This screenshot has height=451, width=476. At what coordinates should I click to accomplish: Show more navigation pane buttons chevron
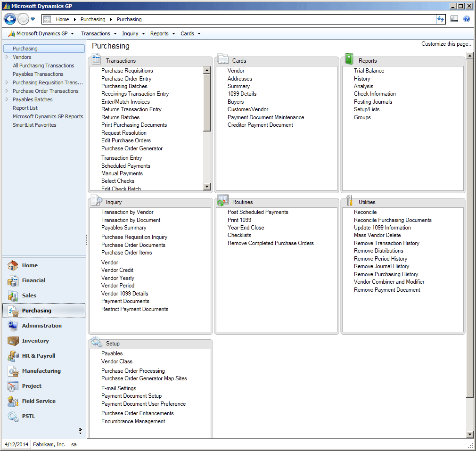pyautogui.click(x=80, y=431)
